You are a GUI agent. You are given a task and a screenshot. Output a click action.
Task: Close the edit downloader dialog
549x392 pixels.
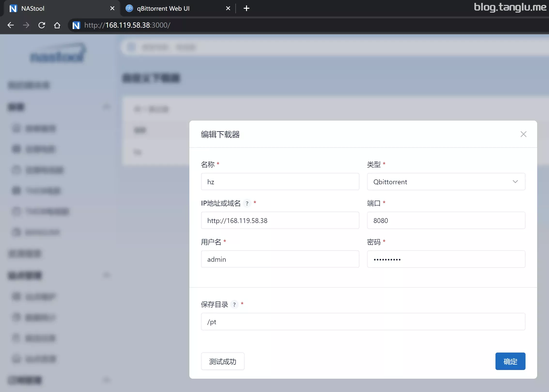point(523,134)
